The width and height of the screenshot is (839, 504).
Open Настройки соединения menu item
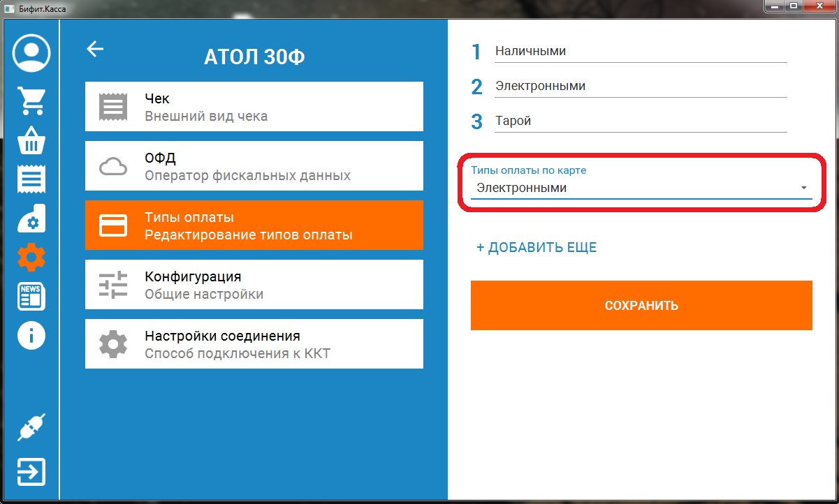(254, 344)
